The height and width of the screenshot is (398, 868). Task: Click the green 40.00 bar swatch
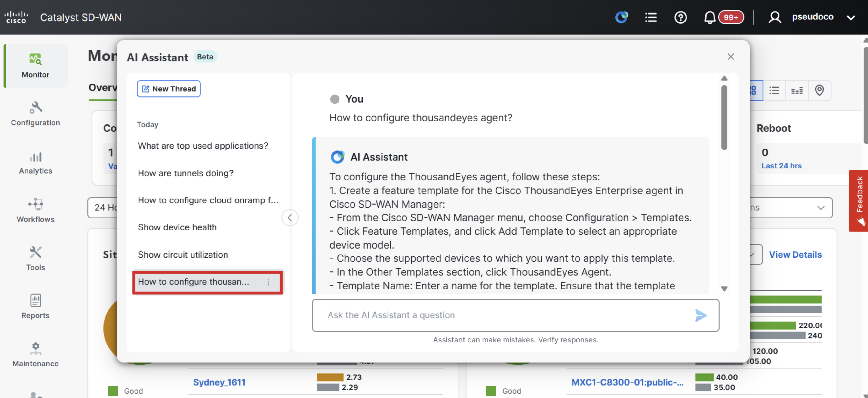click(x=704, y=377)
